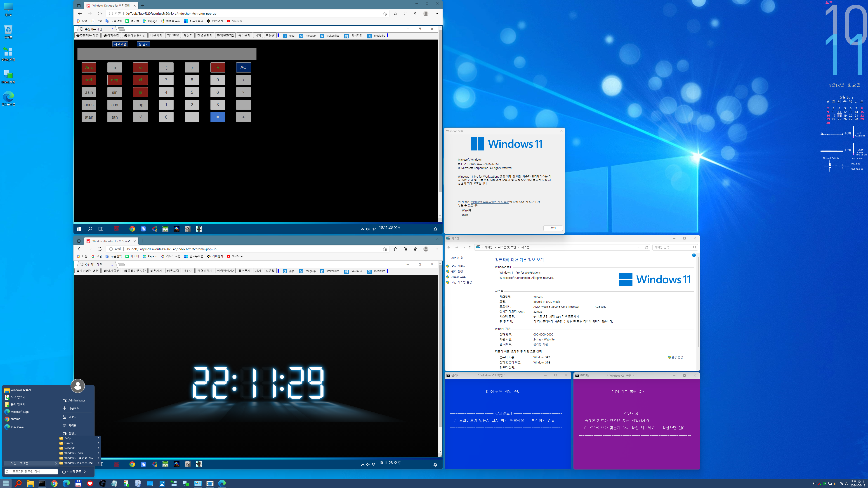Click the network computer icon in system tray

830,484
